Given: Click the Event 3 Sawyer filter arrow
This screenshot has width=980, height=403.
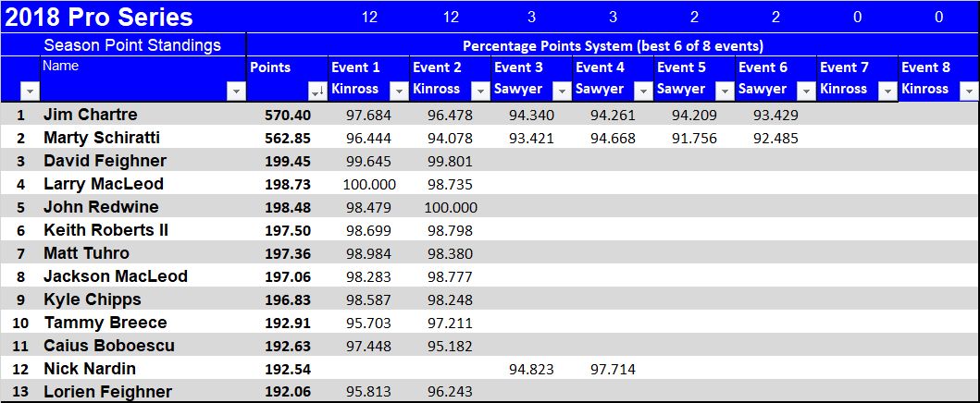Looking at the screenshot, I should pyautogui.click(x=562, y=91).
